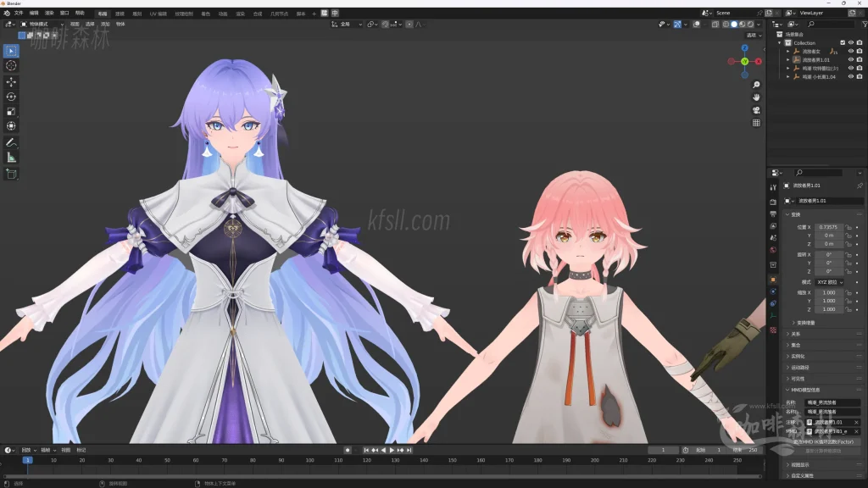The image size is (868, 488).
Task: Lock the Scale X value
Action: click(849, 292)
